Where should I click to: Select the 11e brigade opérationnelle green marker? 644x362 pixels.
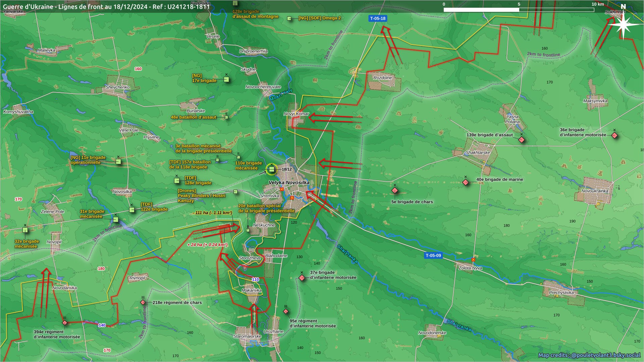(x=118, y=162)
